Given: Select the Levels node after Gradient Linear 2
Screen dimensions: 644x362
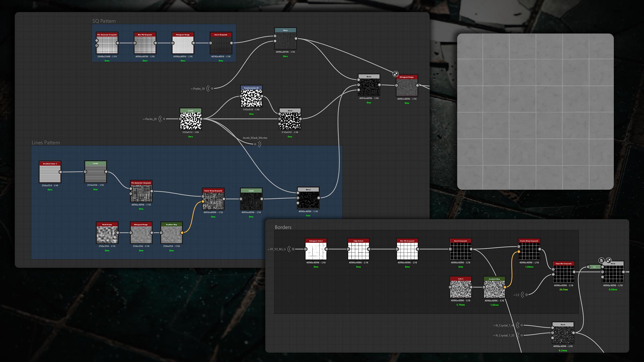Looking at the screenshot, I should (96, 172).
